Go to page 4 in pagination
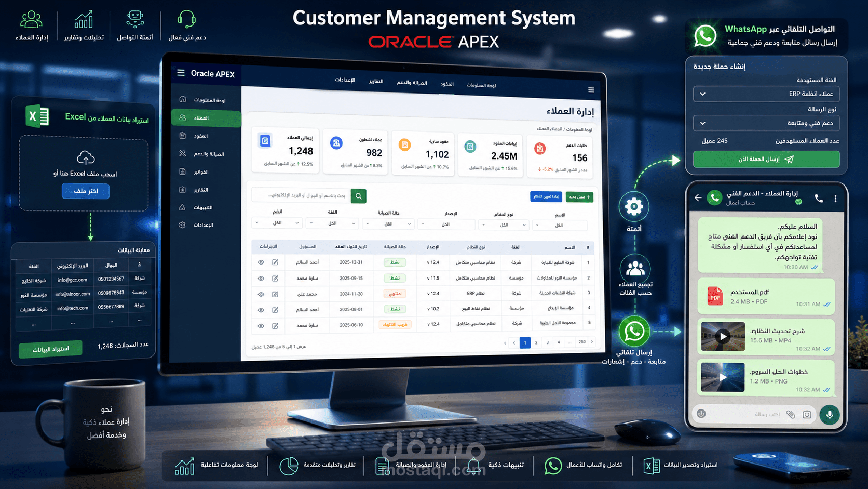 [559, 342]
